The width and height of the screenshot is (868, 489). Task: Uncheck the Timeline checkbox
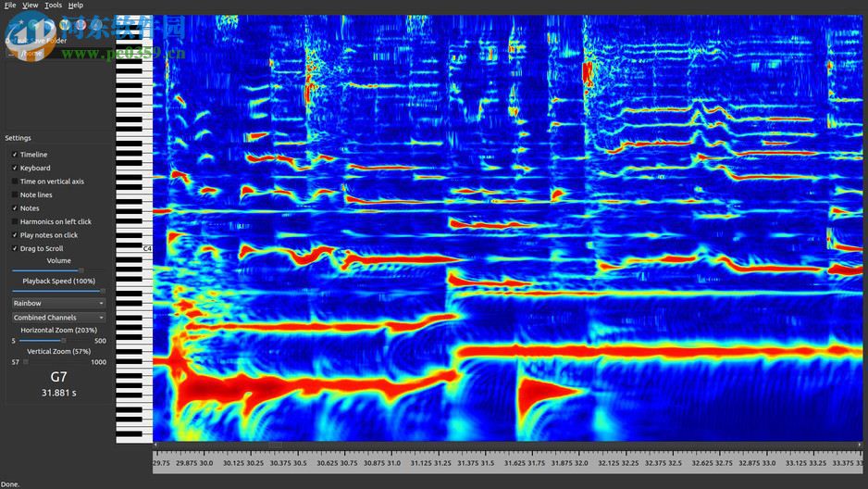pos(15,155)
